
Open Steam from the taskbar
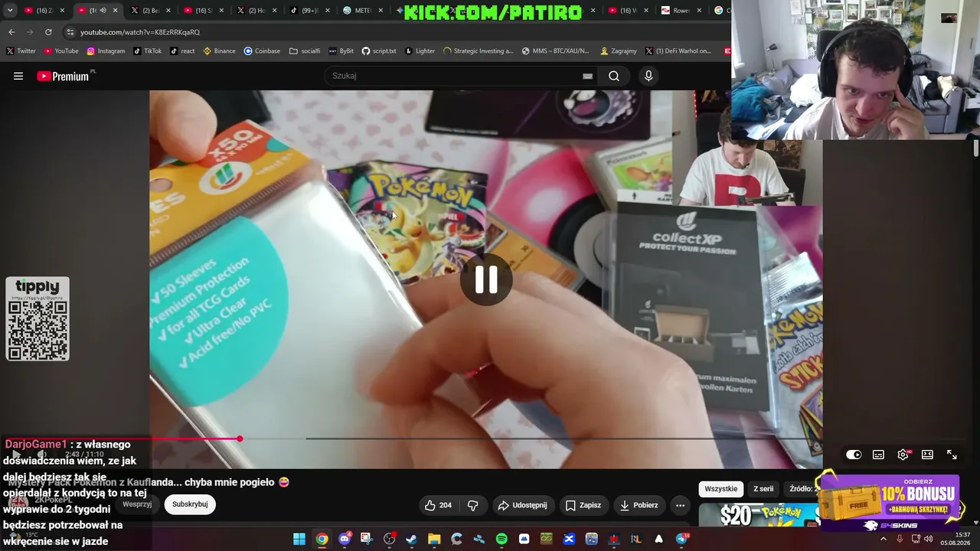[412, 539]
